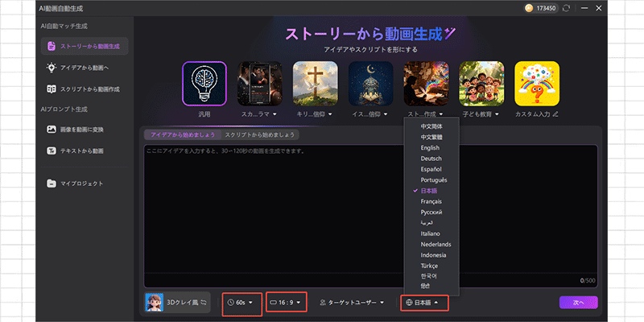Pick the cross キリ...信仰 template thumbnail

[315, 84]
